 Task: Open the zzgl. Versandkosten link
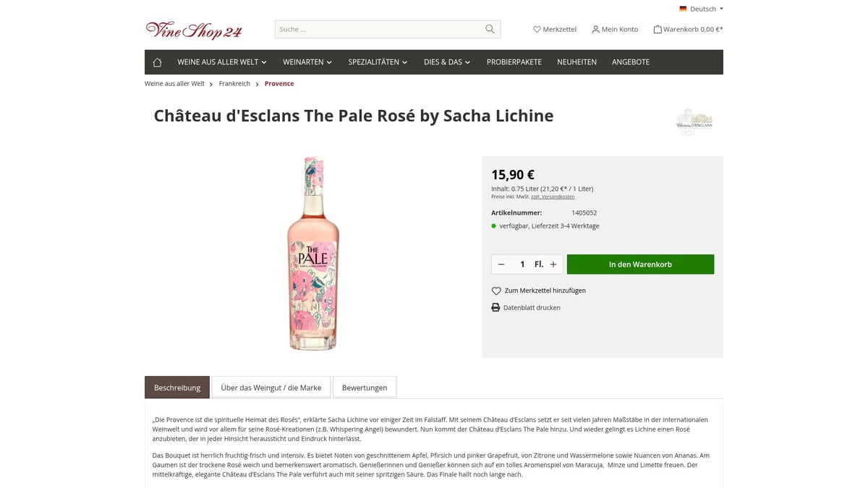554,196
